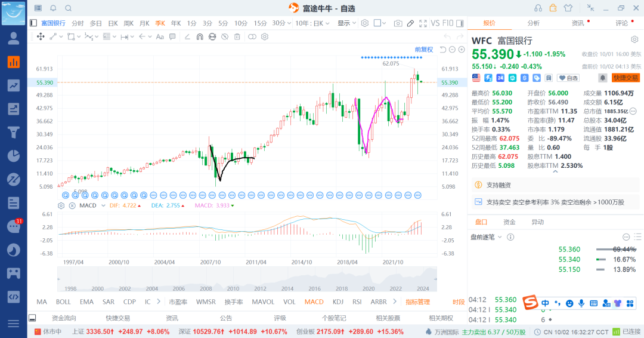The width and height of the screenshot is (644, 338).
Task: Set price alert with bell icon
Action: [x=602, y=78]
